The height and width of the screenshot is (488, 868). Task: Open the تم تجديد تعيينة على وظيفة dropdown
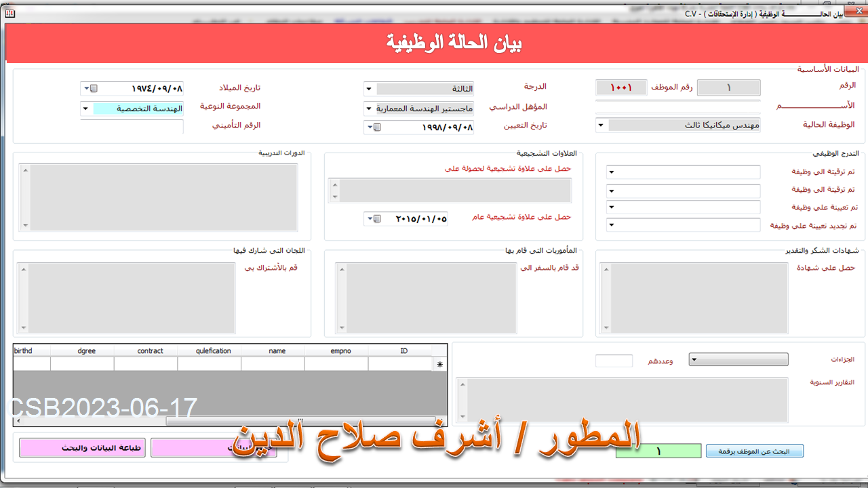(x=611, y=225)
